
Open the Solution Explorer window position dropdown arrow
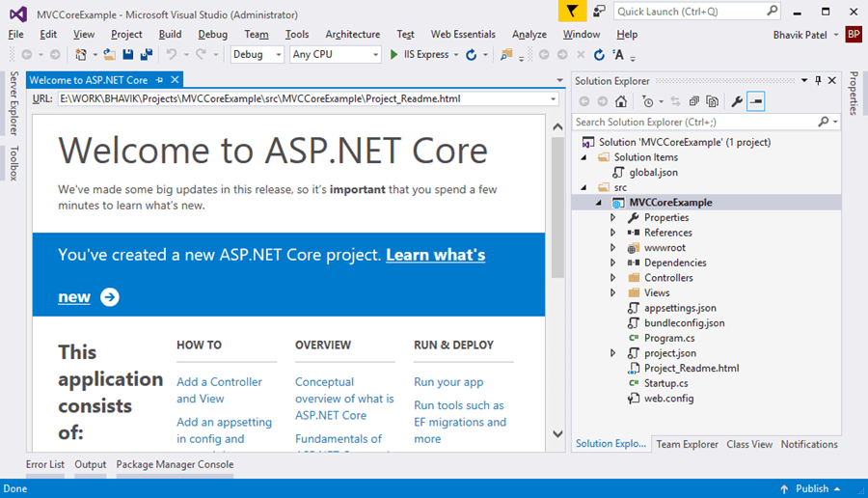(804, 80)
